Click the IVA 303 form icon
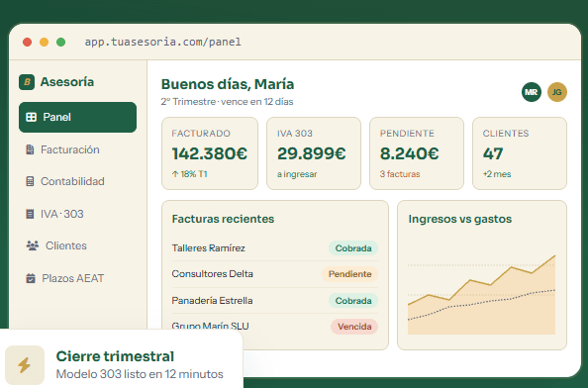The width and height of the screenshot is (588, 388). [30, 214]
